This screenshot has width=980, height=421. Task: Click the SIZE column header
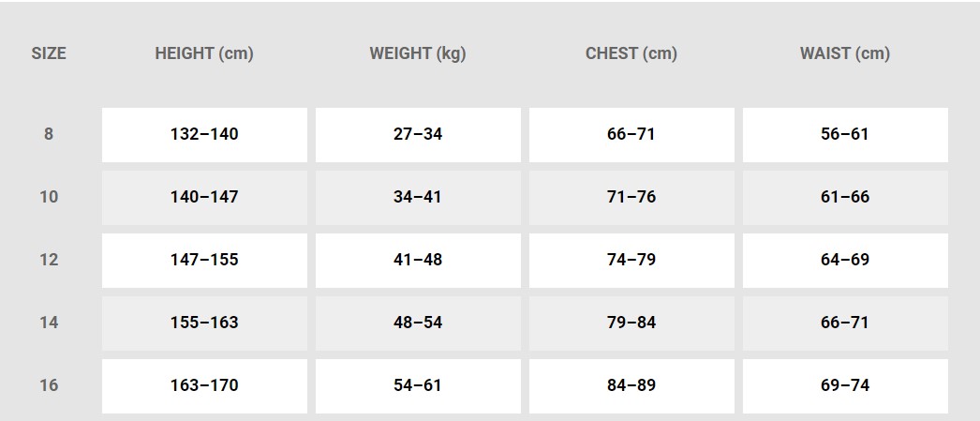click(x=49, y=53)
